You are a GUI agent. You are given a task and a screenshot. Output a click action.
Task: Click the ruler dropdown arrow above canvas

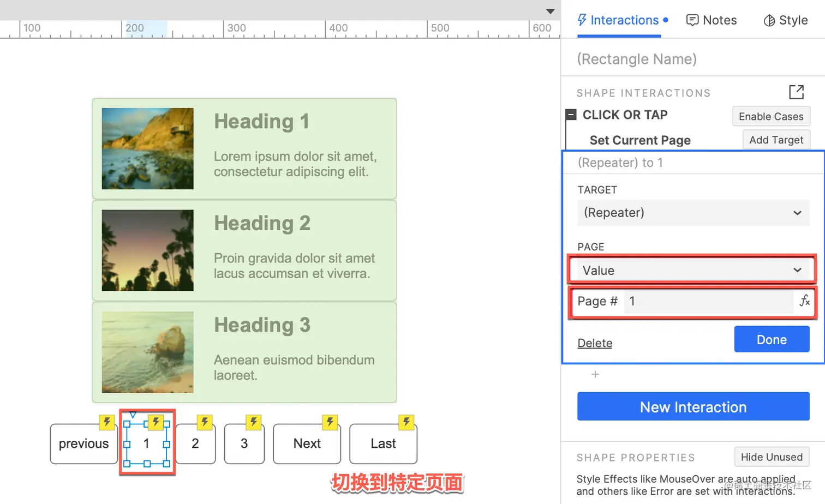(551, 11)
